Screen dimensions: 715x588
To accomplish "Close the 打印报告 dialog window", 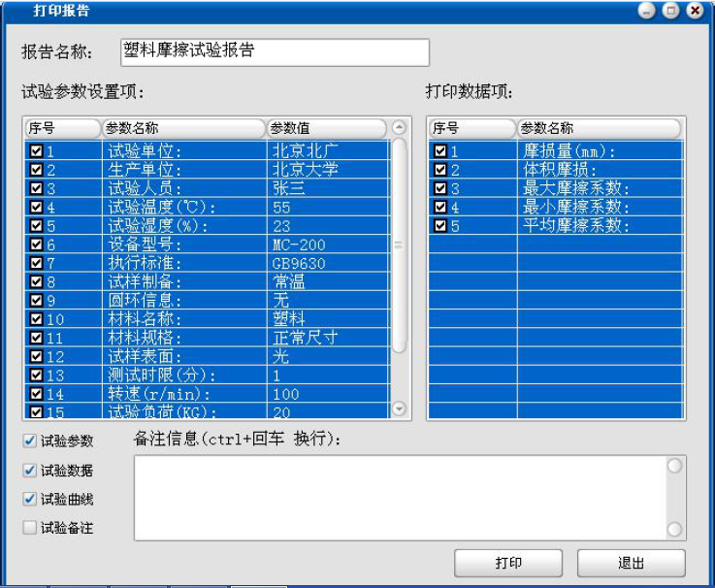I will pos(694,11).
